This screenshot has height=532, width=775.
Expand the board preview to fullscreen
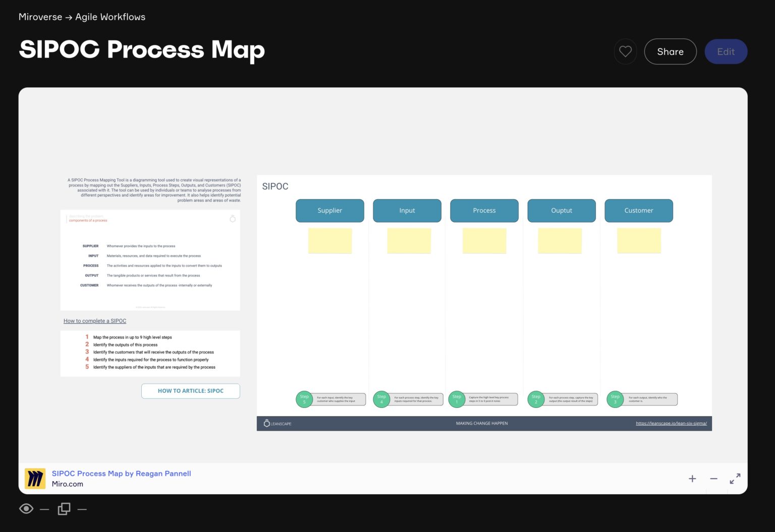[735, 479]
